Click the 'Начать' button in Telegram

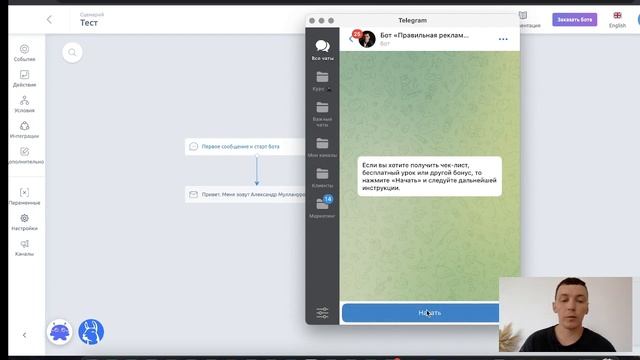tap(420, 313)
